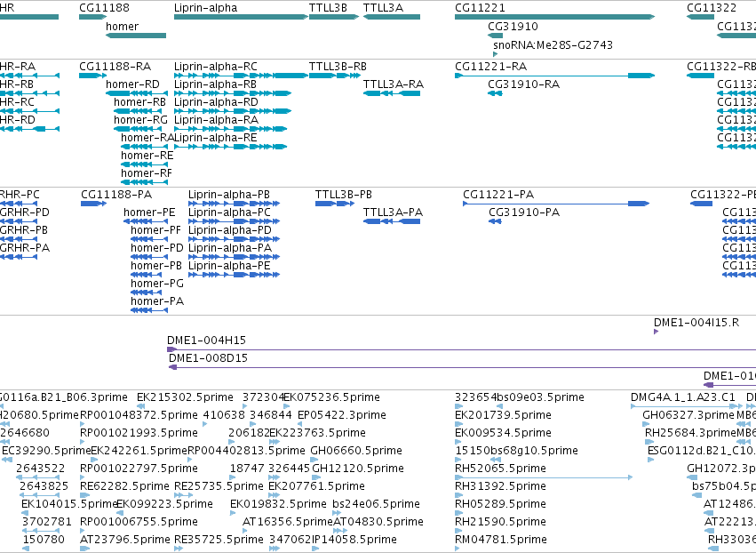Click the homer-RG transcript label
This screenshot has width=756, height=553.
click(x=140, y=120)
